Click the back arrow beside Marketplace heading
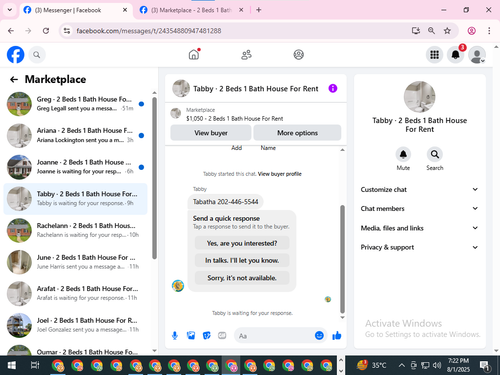Viewport: 500px width, 375px height. click(x=14, y=79)
